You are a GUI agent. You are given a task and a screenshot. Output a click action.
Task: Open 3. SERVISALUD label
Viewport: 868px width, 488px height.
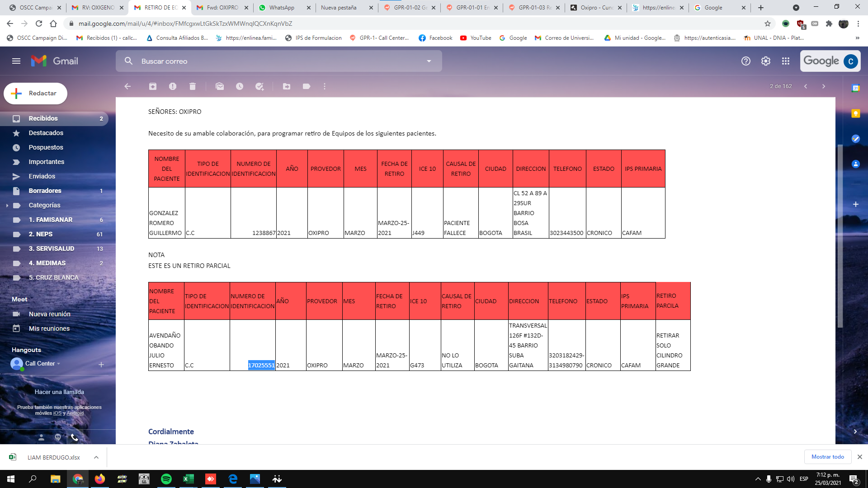click(54, 249)
